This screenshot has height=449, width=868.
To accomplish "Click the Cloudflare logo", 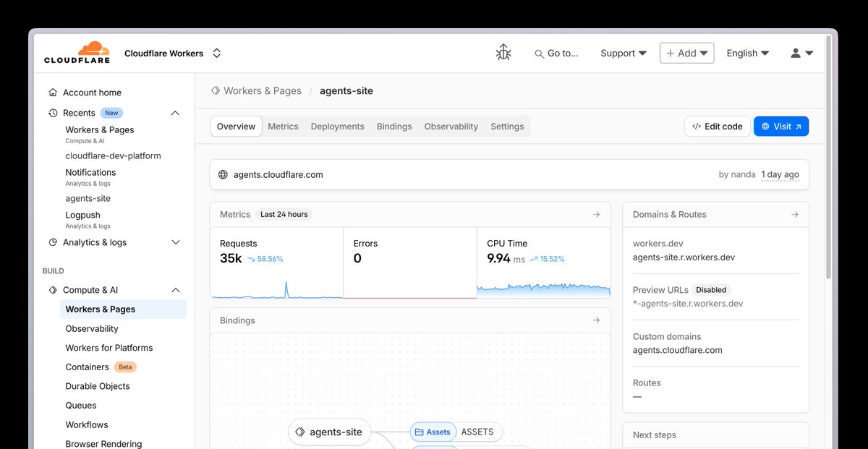I will click(x=77, y=53).
